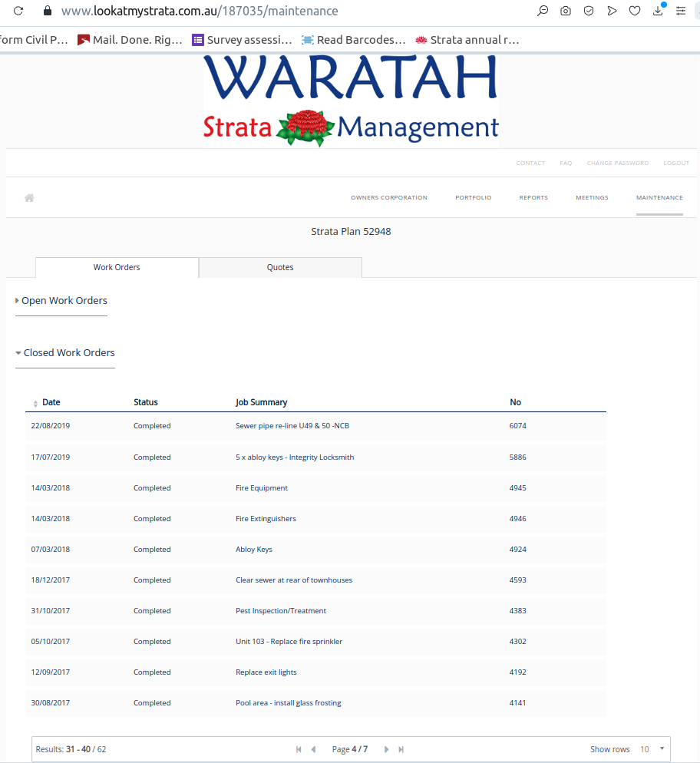Image resolution: width=700 pixels, height=763 pixels.
Task: Click the Strata Plan 52948 heading
Action: 351,232
